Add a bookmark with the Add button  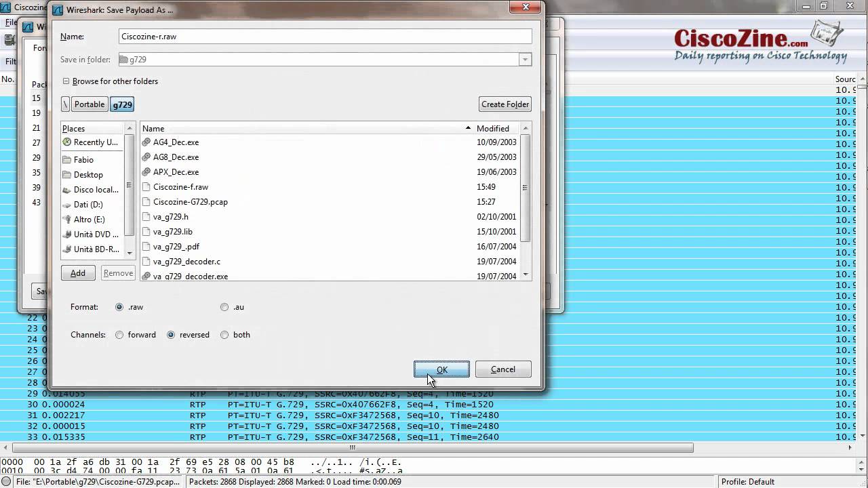point(78,273)
